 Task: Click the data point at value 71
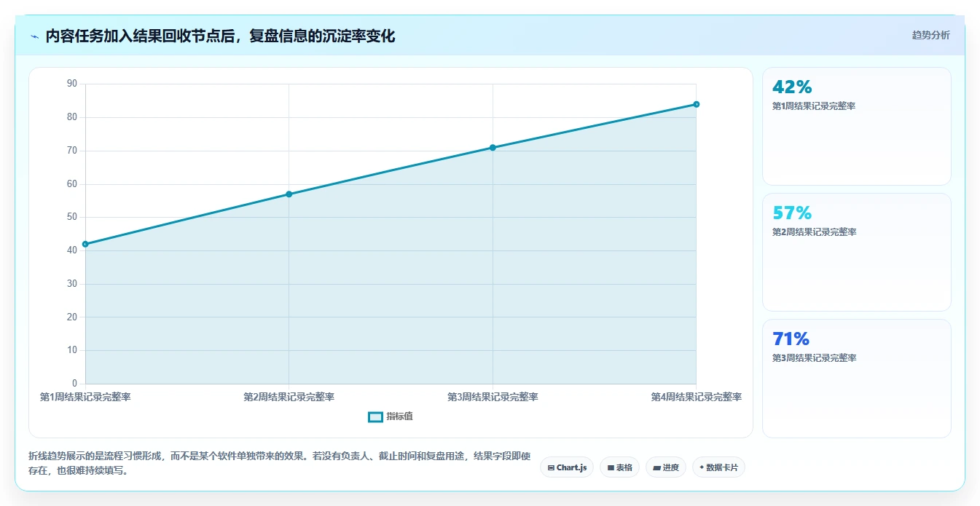(493, 147)
